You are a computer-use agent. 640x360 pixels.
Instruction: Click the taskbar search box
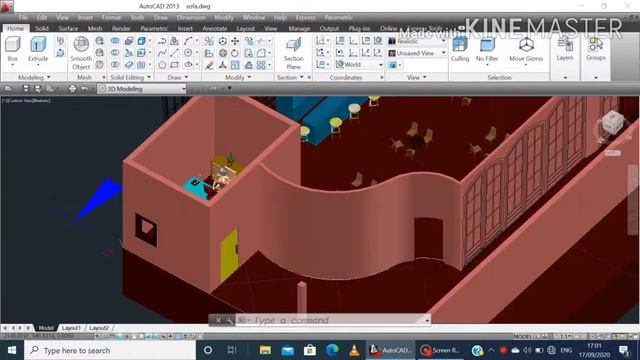(110, 350)
